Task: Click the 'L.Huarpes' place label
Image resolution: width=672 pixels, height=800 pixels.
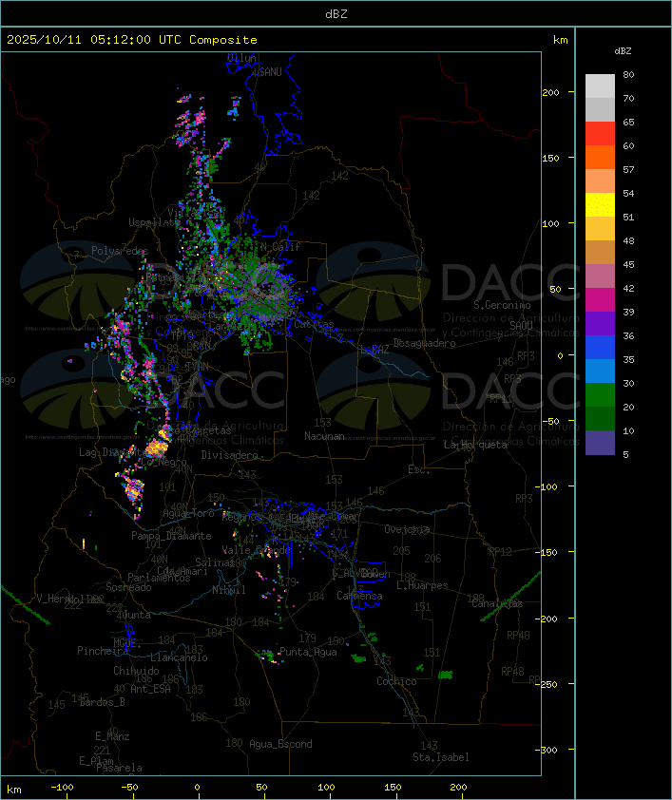Action: tap(422, 585)
